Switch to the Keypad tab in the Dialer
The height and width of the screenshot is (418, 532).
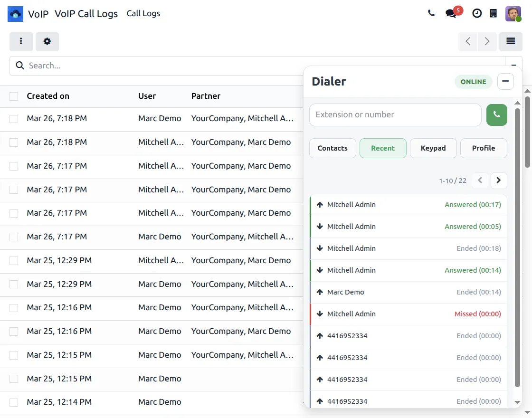tap(433, 148)
